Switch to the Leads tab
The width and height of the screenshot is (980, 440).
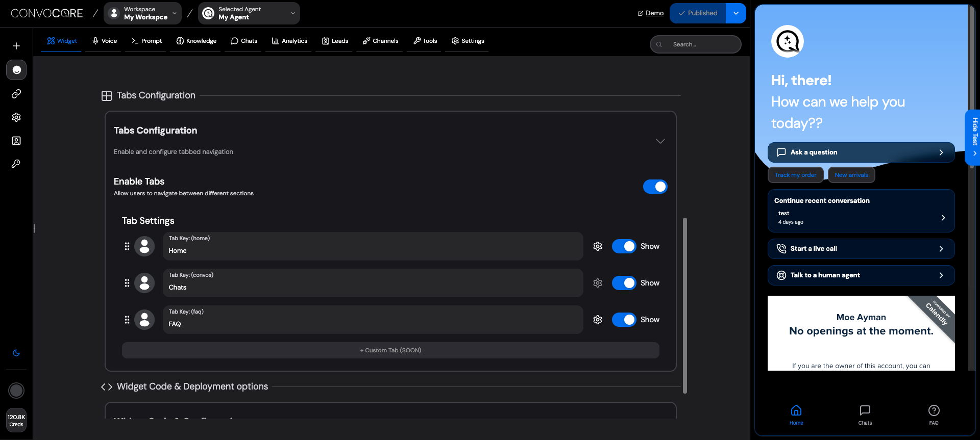coord(335,41)
